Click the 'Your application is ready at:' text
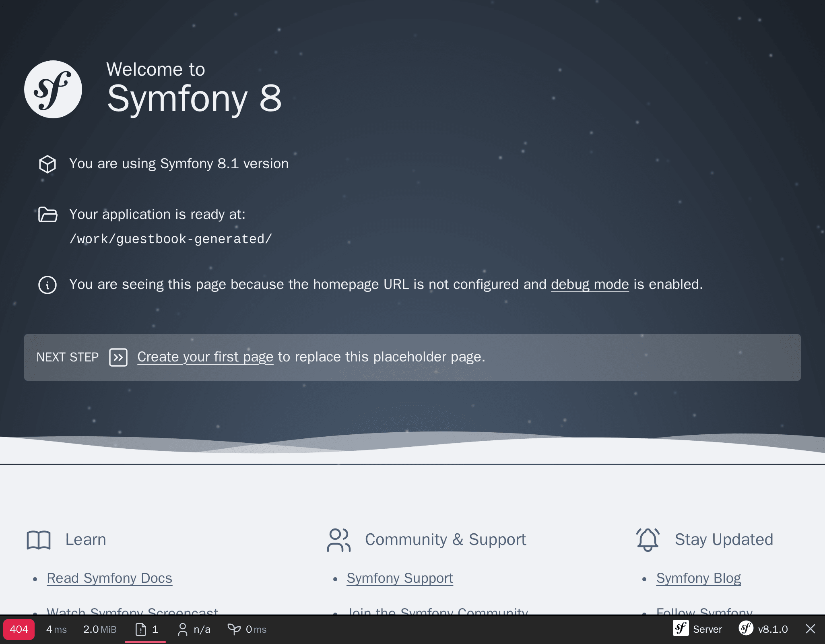Viewport: 825px width, 644px height. point(157,215)
